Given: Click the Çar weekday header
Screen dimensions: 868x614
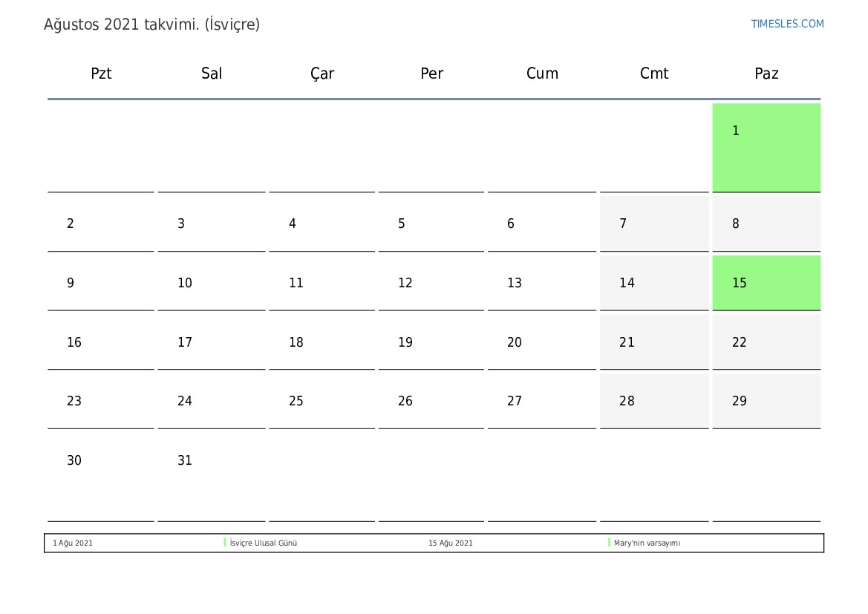Looking at the screenshot, I should [x=322, y=74].
